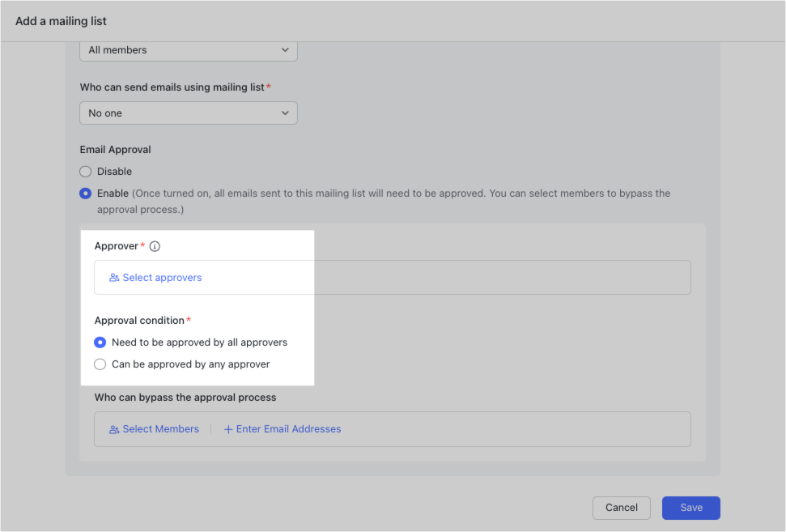Expand the 'No one' dropdown chevron
Screen dimensions: 786x532
pos(285,113)
